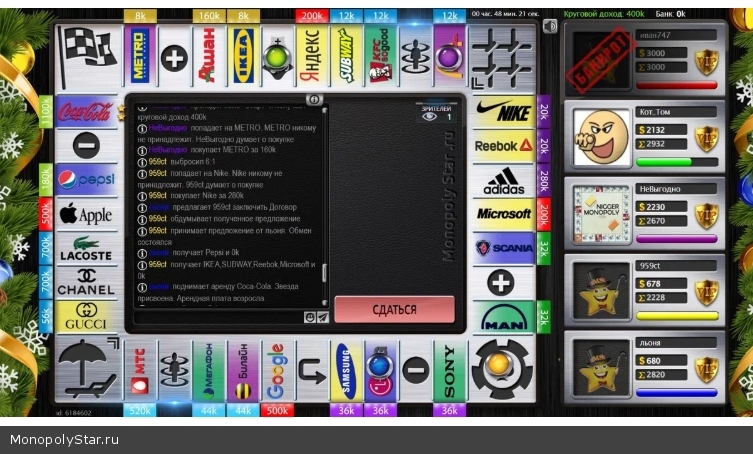Open player НеВыгодно avatar
Screen dimensions: 753x454
tap(602, 214)
